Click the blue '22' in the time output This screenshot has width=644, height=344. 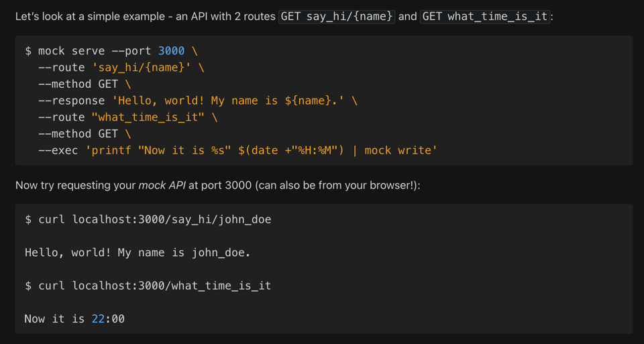tap(98, 319)
